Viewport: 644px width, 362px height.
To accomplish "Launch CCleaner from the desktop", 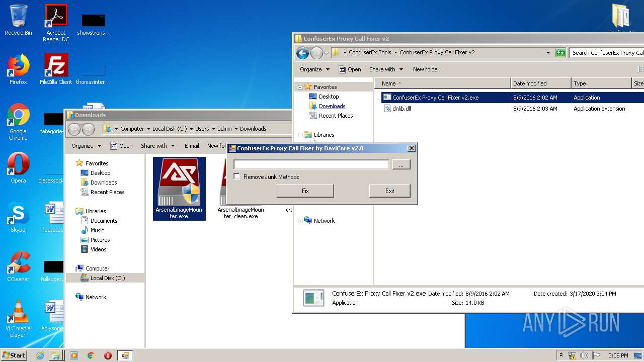I will point(18,266).
